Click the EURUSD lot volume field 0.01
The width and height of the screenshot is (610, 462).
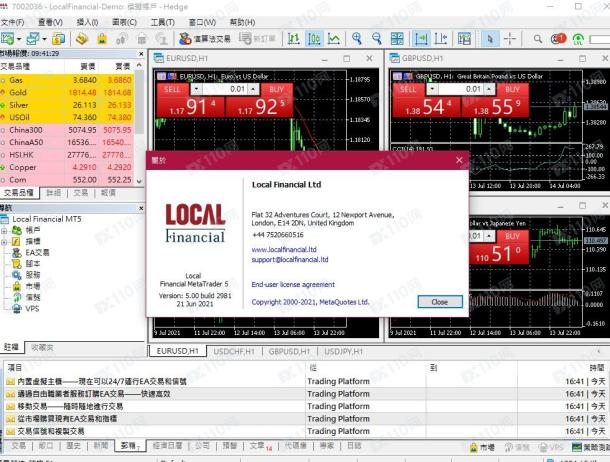coord(224,89)
